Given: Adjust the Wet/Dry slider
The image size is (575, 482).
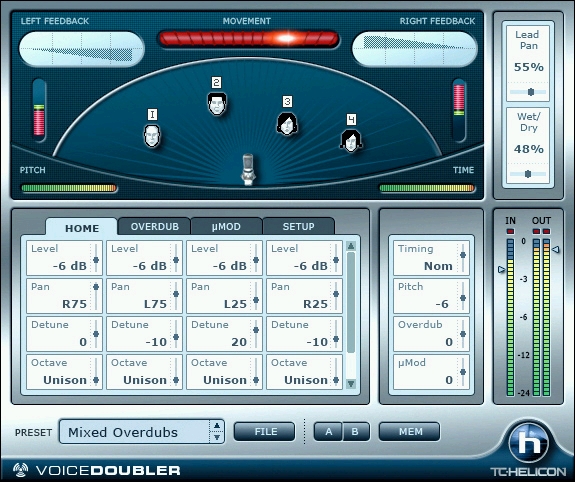Looking at the screenshot, I should pyautogui.click(x=528, y=174).
